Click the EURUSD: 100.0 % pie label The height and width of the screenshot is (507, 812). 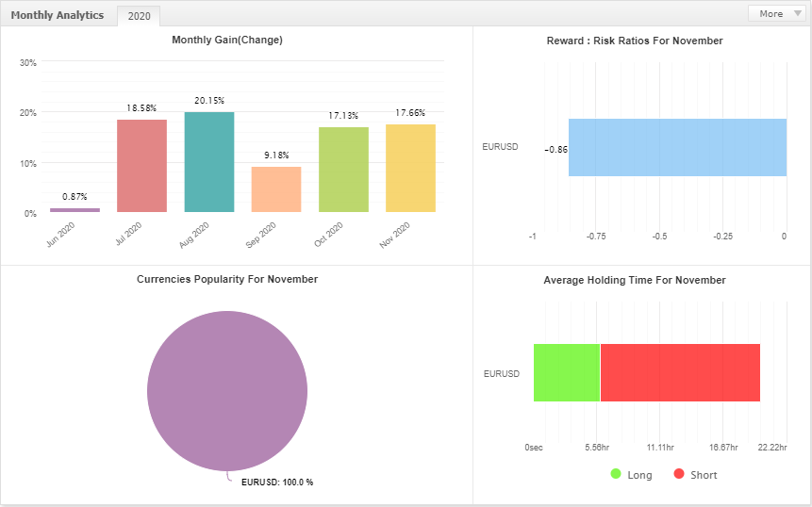coord(277,482)
